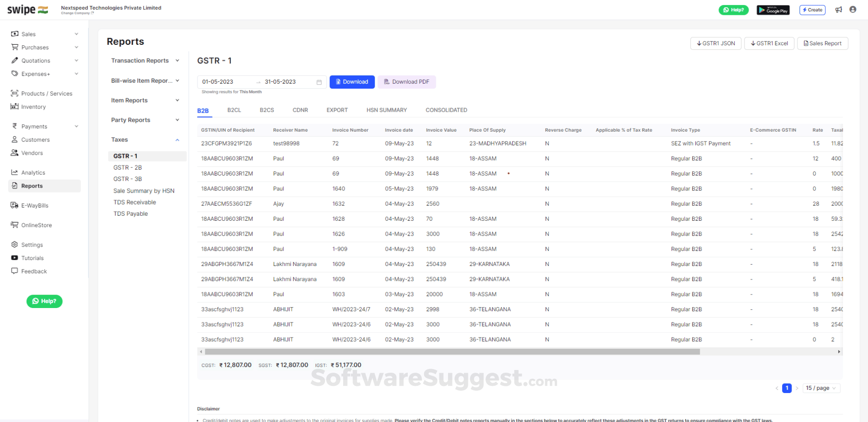This screenshot has height=422, width=868.
Task: Download the GSTR1 Excel file
Action: [x=769, y=43]
